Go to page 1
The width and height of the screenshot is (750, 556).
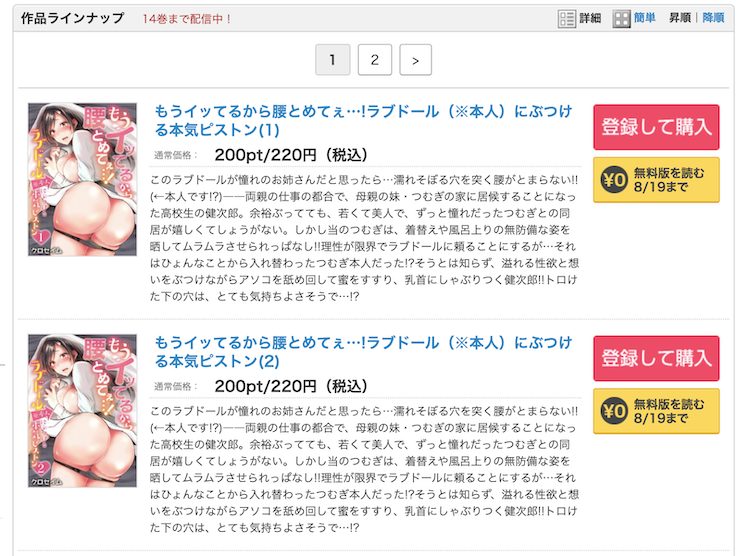click(x=332, y=60)
